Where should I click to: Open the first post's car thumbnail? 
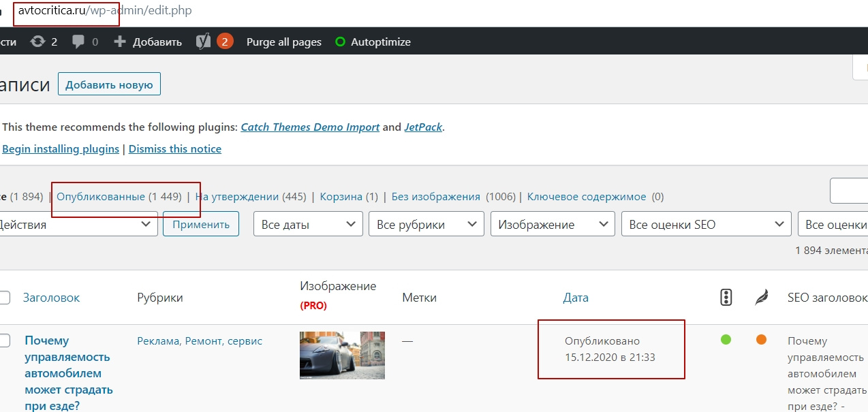(x=342, y=355)
